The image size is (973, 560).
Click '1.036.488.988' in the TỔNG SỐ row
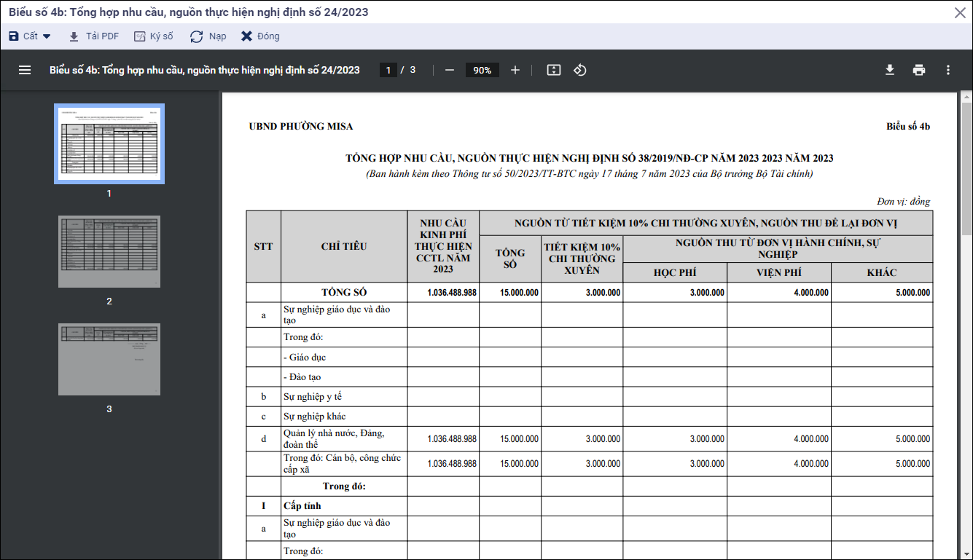[452, 293]
